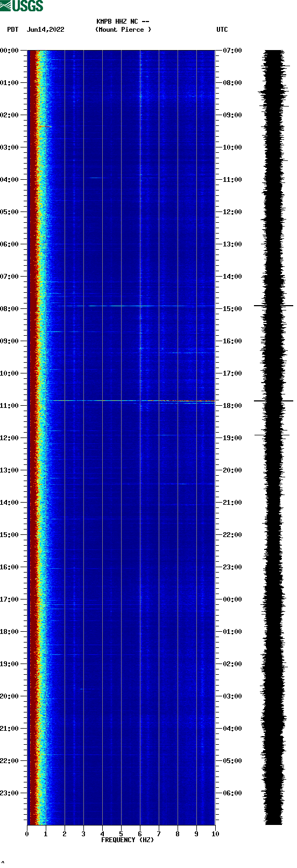Click the 11:00 UTC time label
The image size is (297, 868).
(x=232, y=180)
